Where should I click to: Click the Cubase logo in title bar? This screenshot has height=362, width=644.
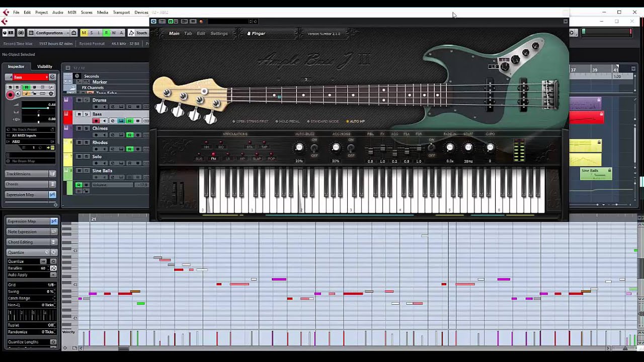[6, 12]
